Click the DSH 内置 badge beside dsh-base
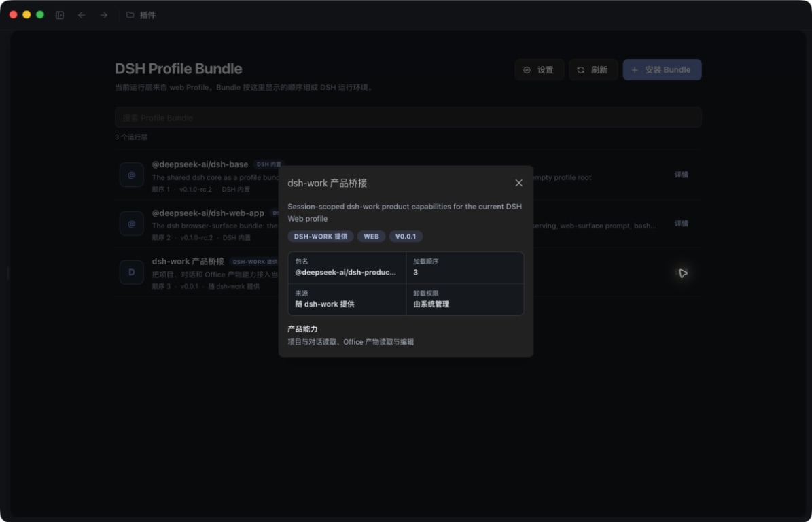The image size is (812, 522). coord(269,164)
